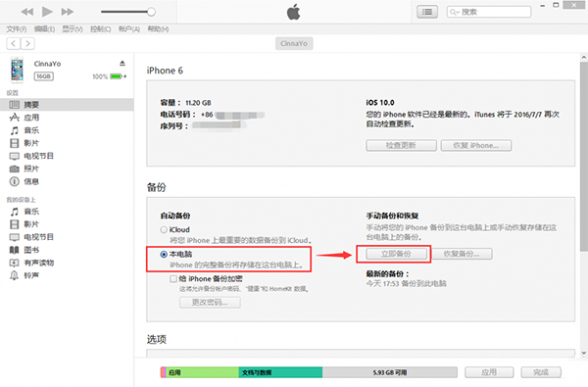This screenshot has height=387, width=588.
Task: Open the 显示(V) menu
Action: coord(72,29)
